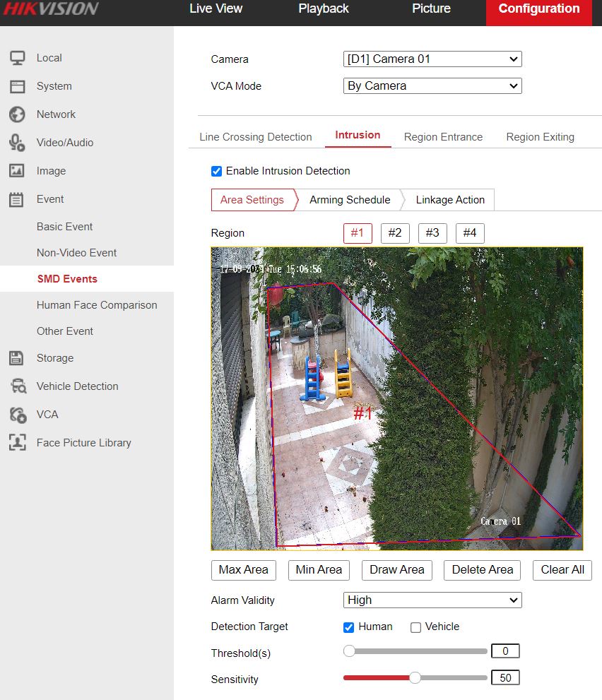Expand the VCA Mode dropdown

(432, 86)
